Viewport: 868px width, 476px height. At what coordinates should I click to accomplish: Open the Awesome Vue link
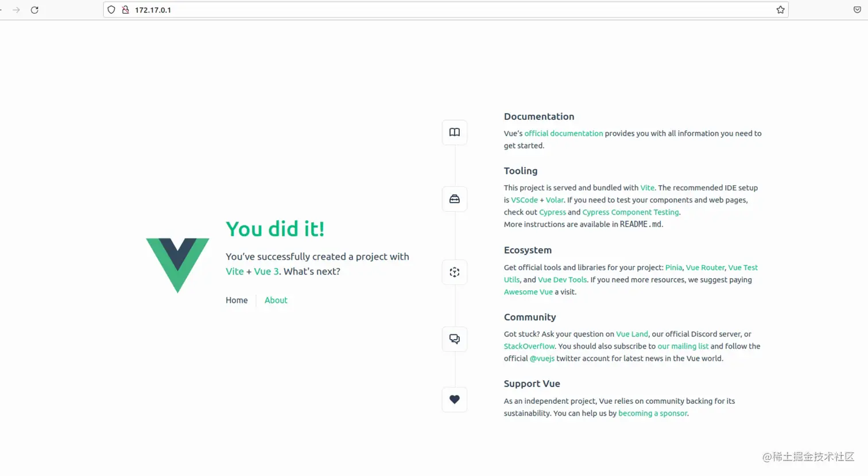point(528,292)
